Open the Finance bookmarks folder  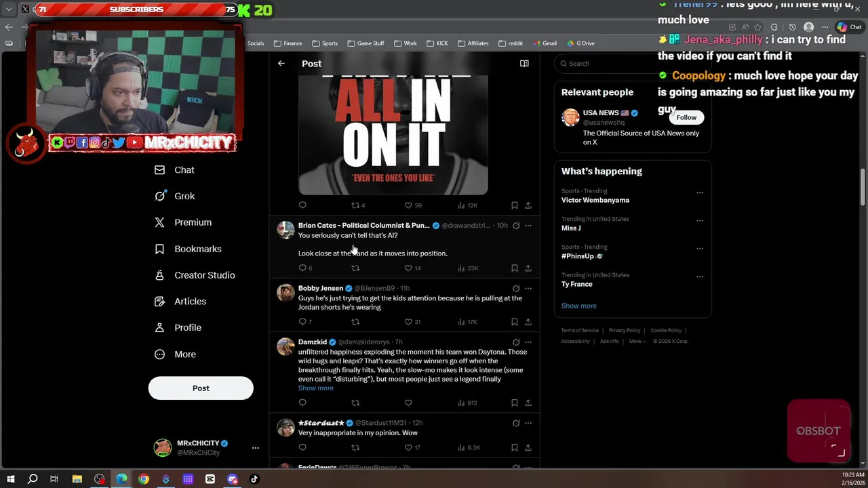288,43
